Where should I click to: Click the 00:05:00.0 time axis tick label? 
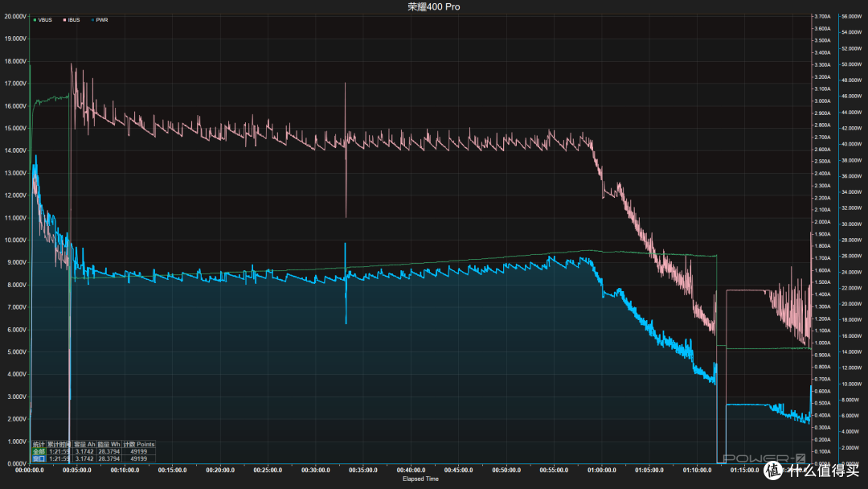click(x=77, y=471)
